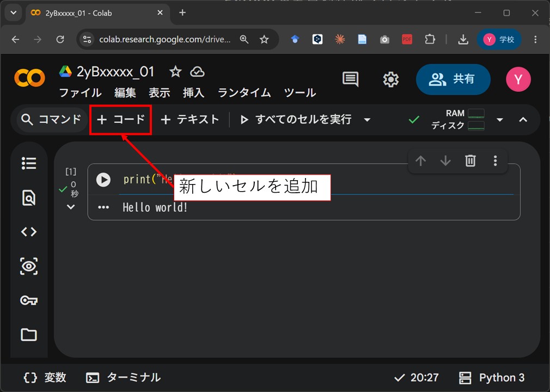
Task: Click the Colab CO logo
Action: (30, 78)
